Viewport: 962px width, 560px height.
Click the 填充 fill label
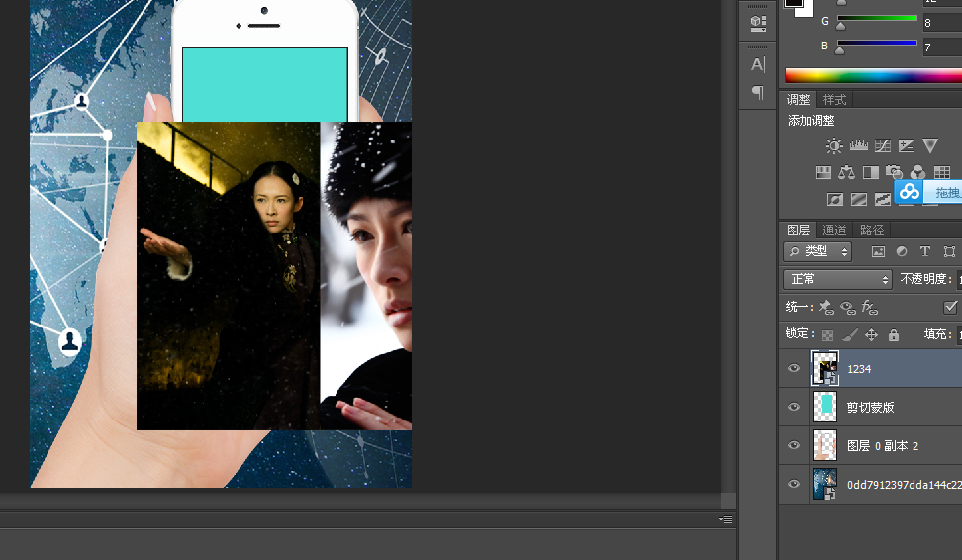click(937, 334)
